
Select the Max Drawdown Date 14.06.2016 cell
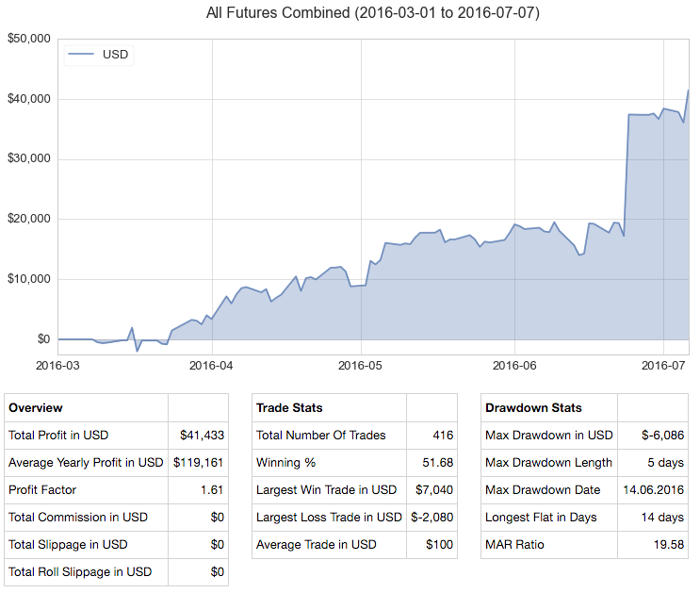(x=653, y=490)
